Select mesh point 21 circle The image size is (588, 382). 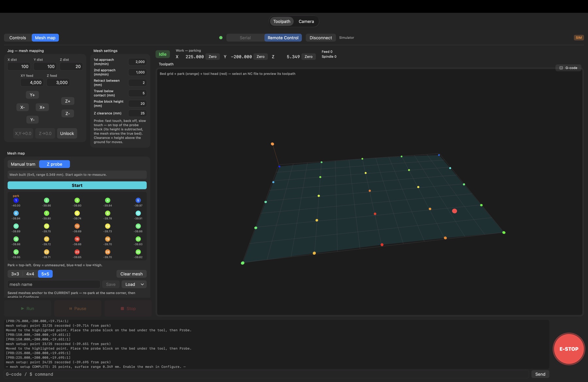click(16, 252)
